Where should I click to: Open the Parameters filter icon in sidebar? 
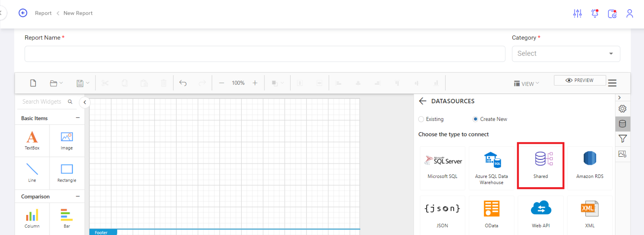click(622, 139)
